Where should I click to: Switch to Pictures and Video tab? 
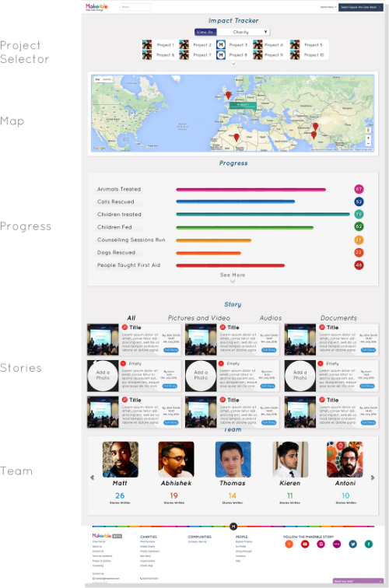click(x=199, y=318)
